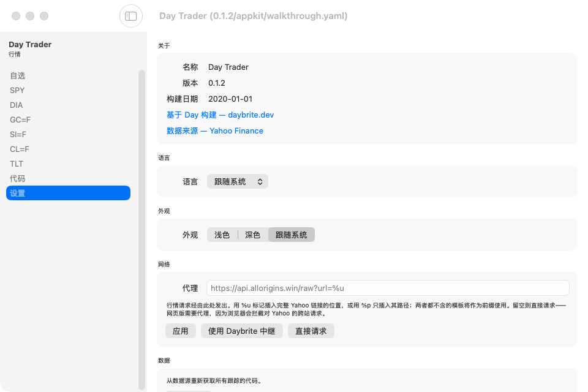Open the 代码 sidebar item
This screenshot has width=588, height=392.
point(68,178)
